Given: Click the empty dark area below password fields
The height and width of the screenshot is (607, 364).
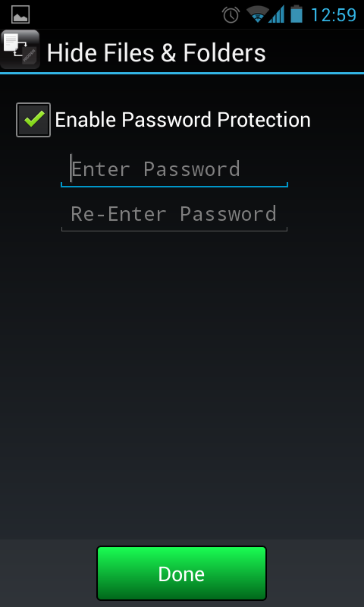Looking at the screenshot, I should [182, 383].
